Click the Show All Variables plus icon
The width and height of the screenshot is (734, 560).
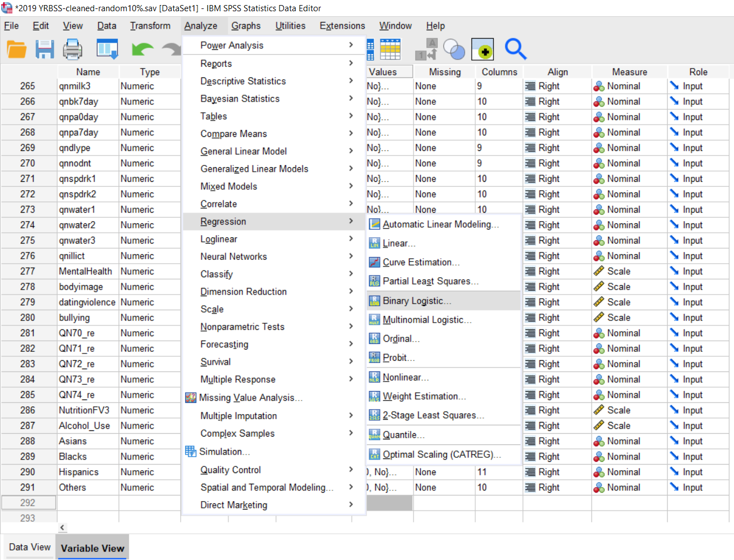tap(483, 49)
